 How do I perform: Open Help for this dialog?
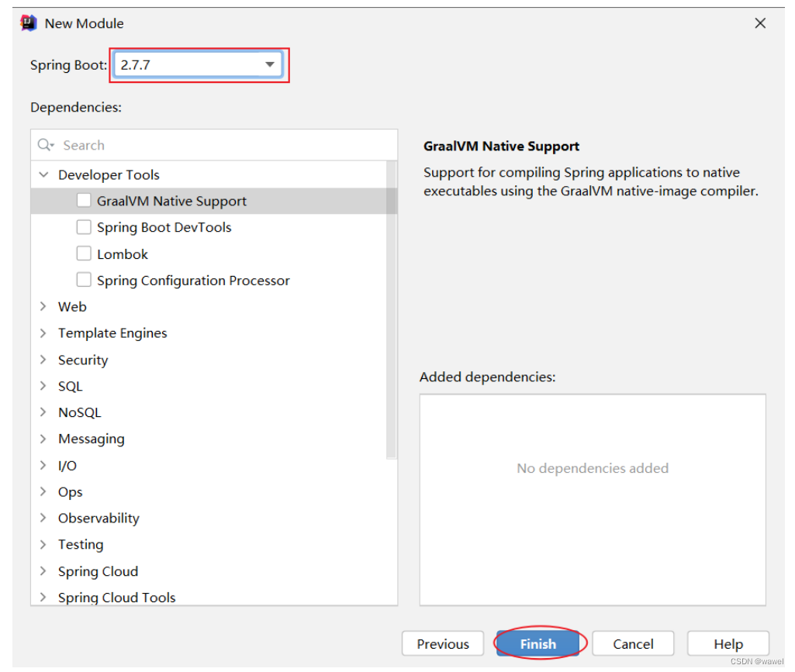728,643
